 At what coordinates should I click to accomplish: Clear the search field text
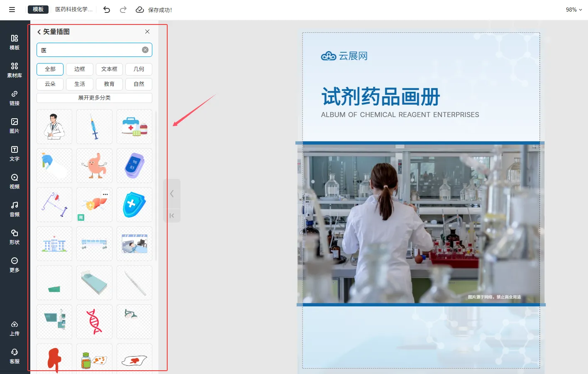pyautogui.click(x=145, y=50)
